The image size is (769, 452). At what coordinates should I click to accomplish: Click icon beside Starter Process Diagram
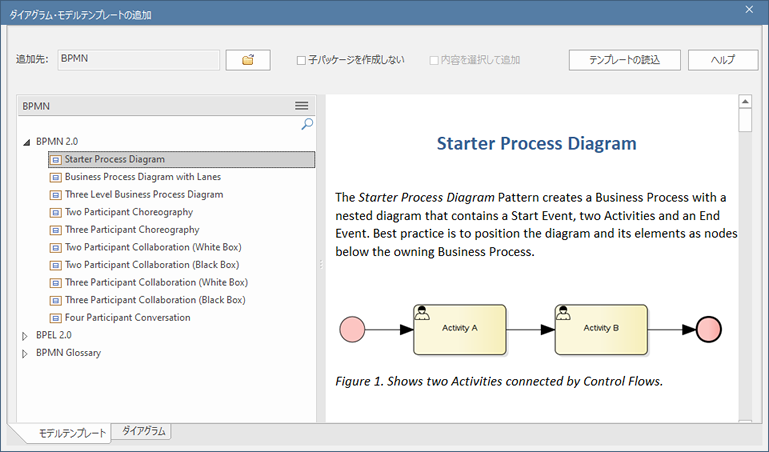(x=56, y=160)
